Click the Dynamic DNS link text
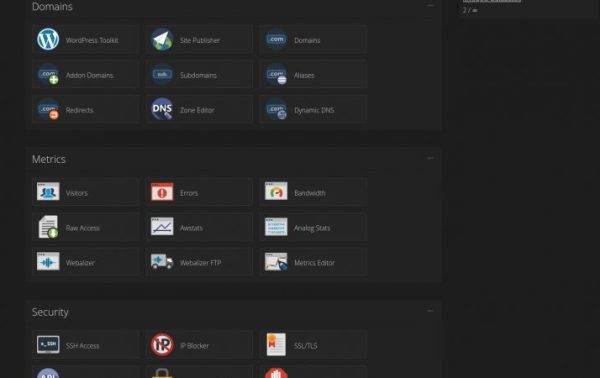The image size is (600, 378). coord(314,110)
